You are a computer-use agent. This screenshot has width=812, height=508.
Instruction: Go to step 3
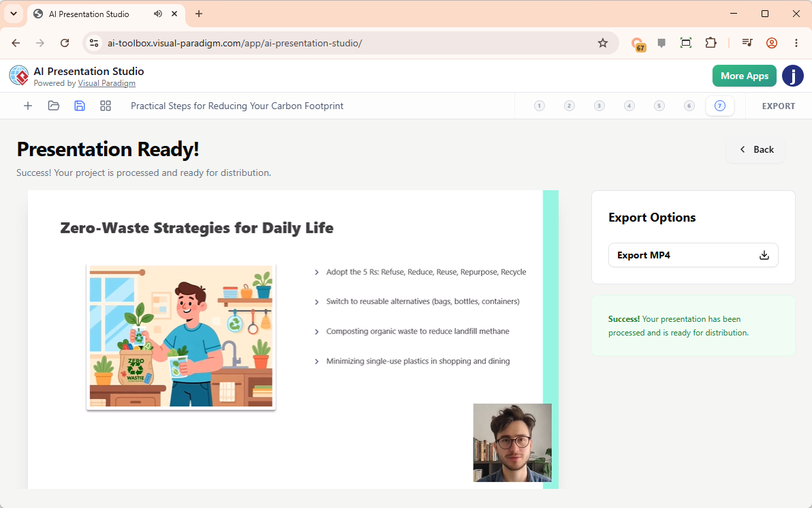[599, 106]
